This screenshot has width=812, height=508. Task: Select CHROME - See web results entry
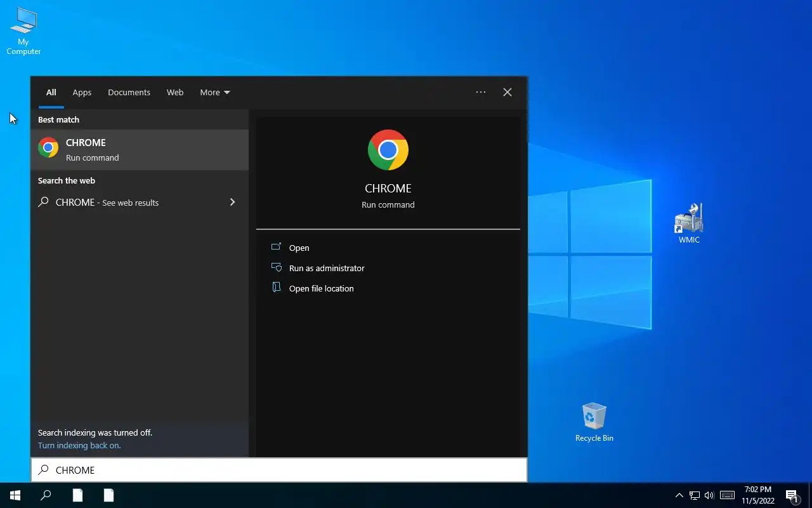coord(140,202)
